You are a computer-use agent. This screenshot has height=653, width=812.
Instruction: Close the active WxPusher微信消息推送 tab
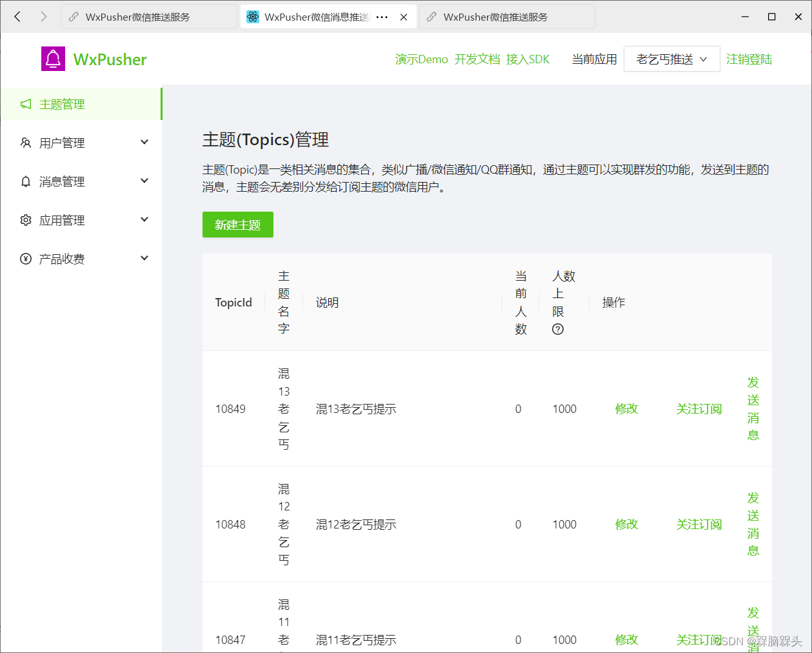(404, 17)
